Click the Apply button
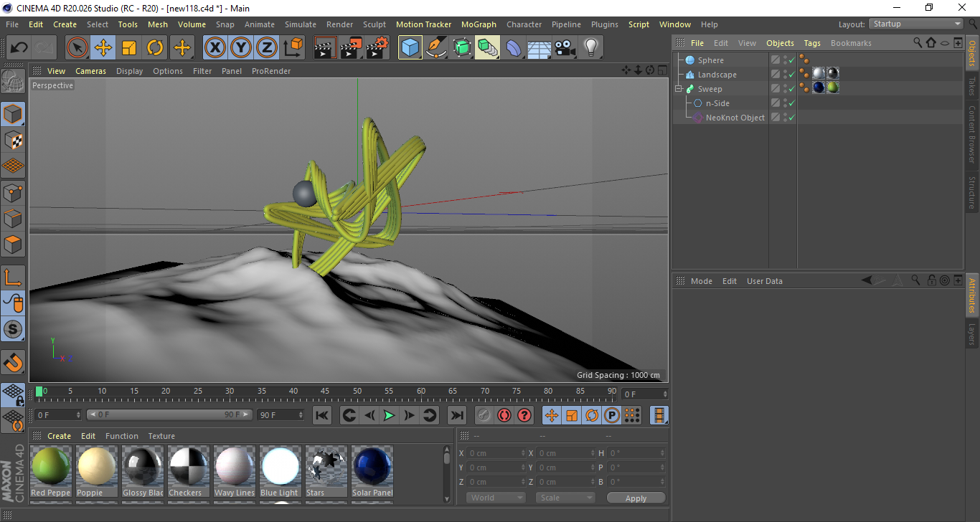 click(636, 498)
